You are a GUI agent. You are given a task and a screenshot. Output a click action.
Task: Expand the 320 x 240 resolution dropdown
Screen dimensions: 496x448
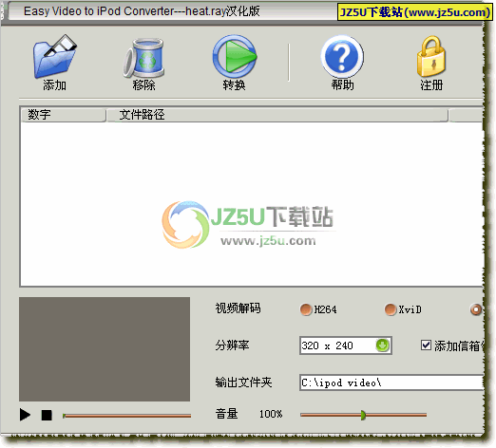383,345
